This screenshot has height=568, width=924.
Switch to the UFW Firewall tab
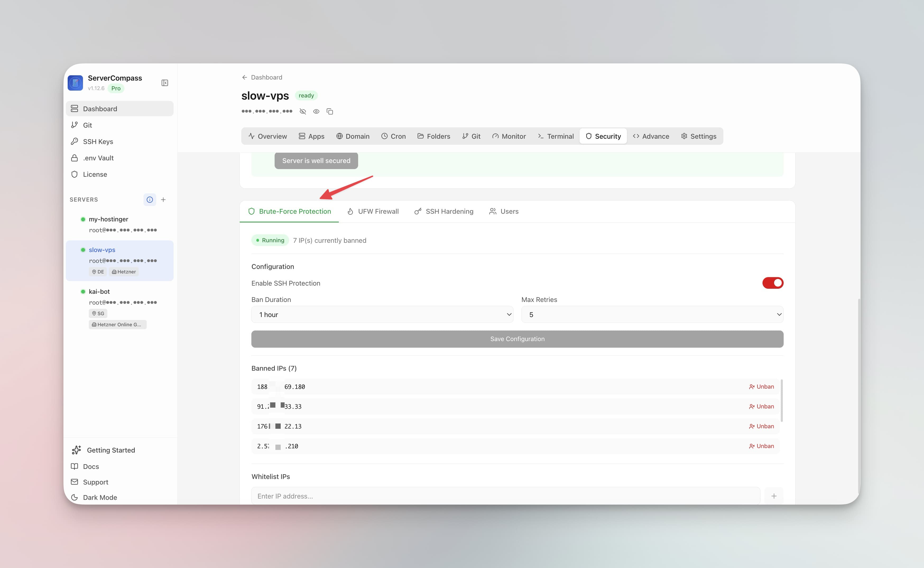click(373, 211)
